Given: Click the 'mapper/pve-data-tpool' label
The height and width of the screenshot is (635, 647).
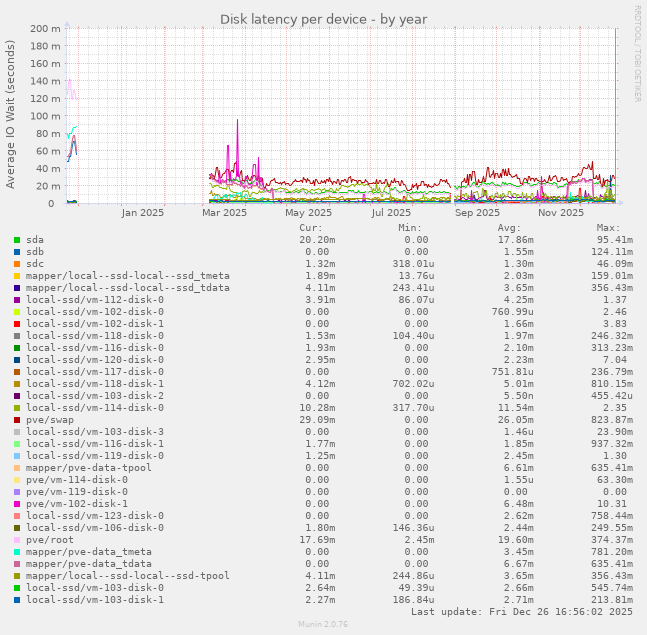Looking at the screenshot, I should tap(89, 467).
